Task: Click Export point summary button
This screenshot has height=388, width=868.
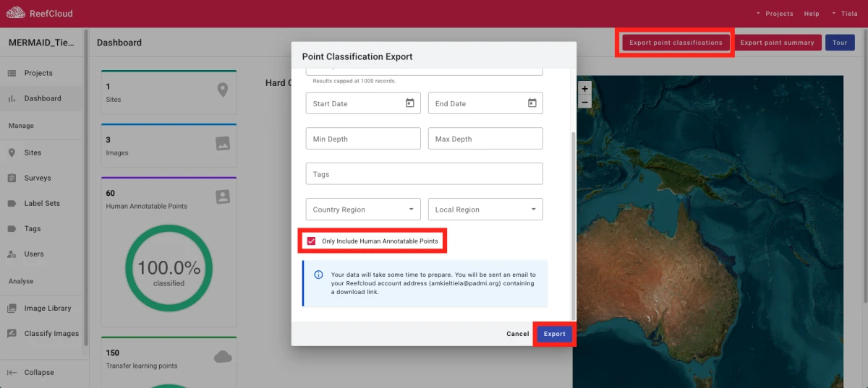Action: 778,43
